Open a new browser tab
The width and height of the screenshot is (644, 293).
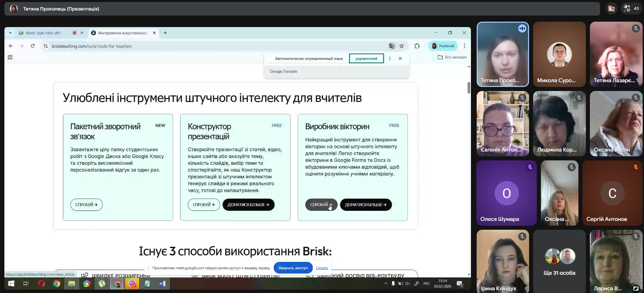pyautogui.click(x=165, y=33)
